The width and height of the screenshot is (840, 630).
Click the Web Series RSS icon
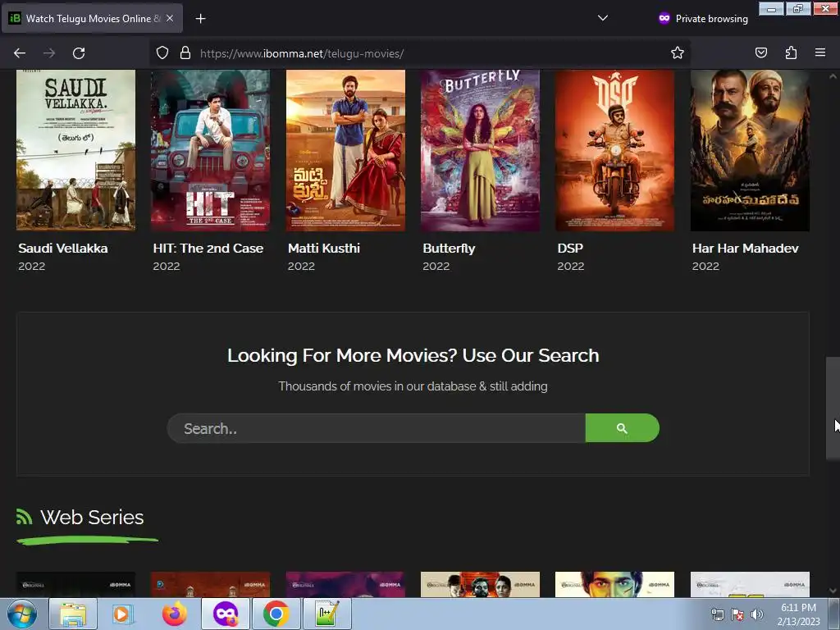point(24,517)
